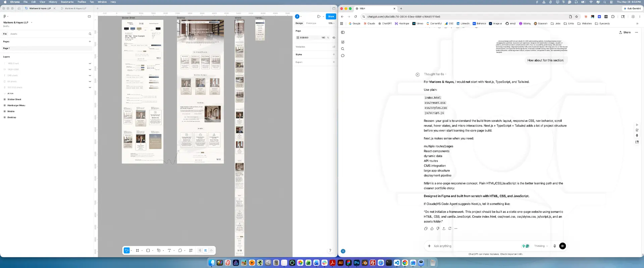Give thumbs up to ChatGPT response
Screen dimensions: 644x268
(x=432, y=228)
